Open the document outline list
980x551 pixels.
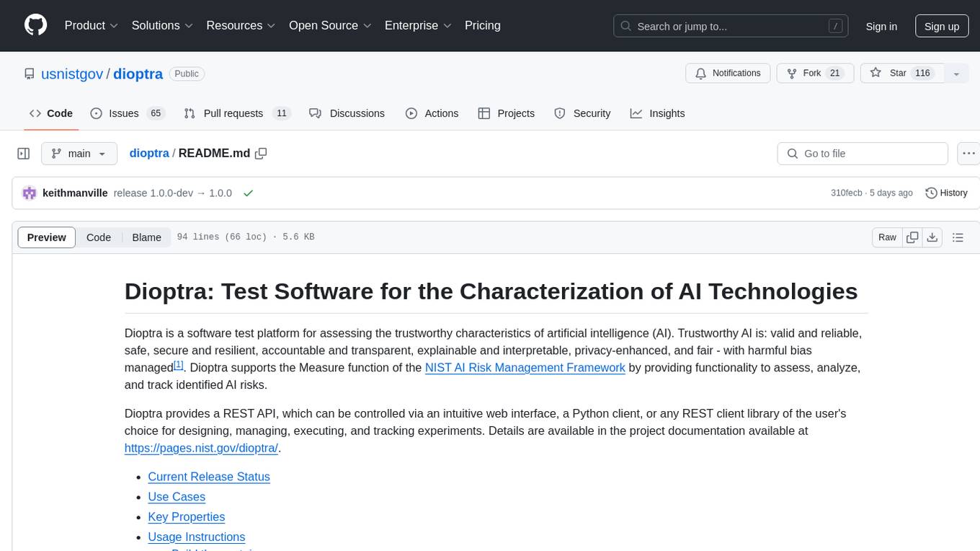point(958,237)
